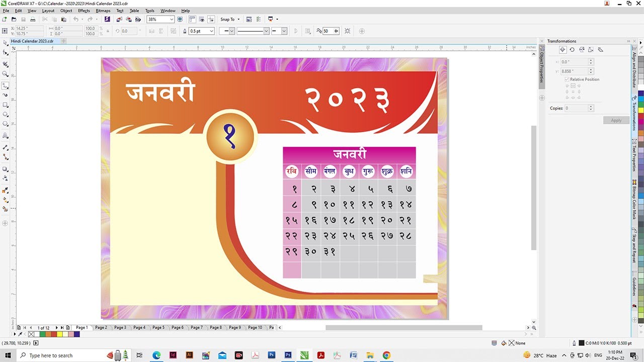The width and height of the screenshot is (644, 362).
Task: Select Rotate mode in Transformations docker
Action: tap(572, 50)
